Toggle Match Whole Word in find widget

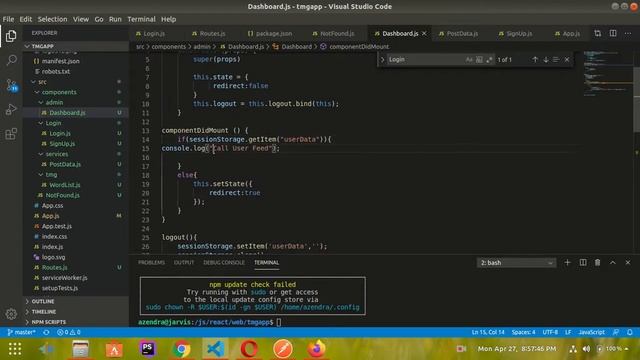479,60
